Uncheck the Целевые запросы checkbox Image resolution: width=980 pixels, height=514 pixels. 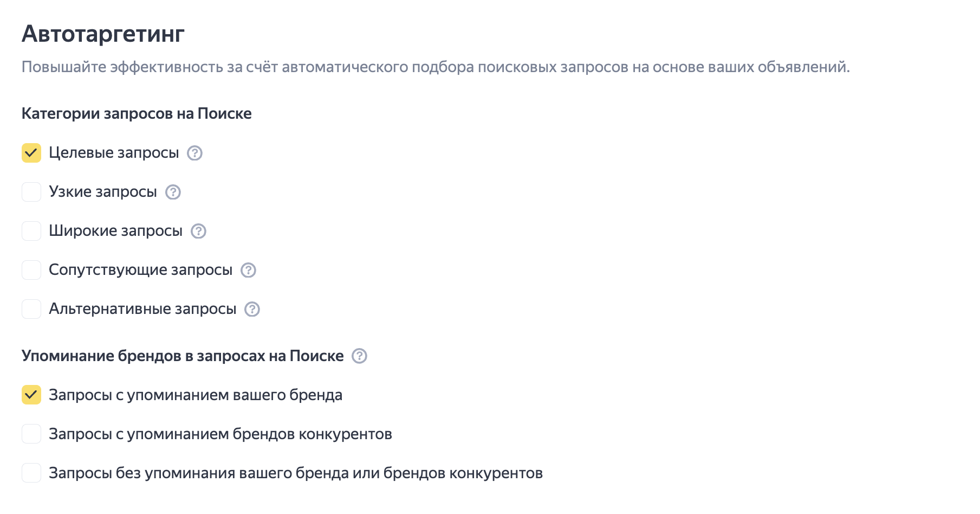pos(31,153)
